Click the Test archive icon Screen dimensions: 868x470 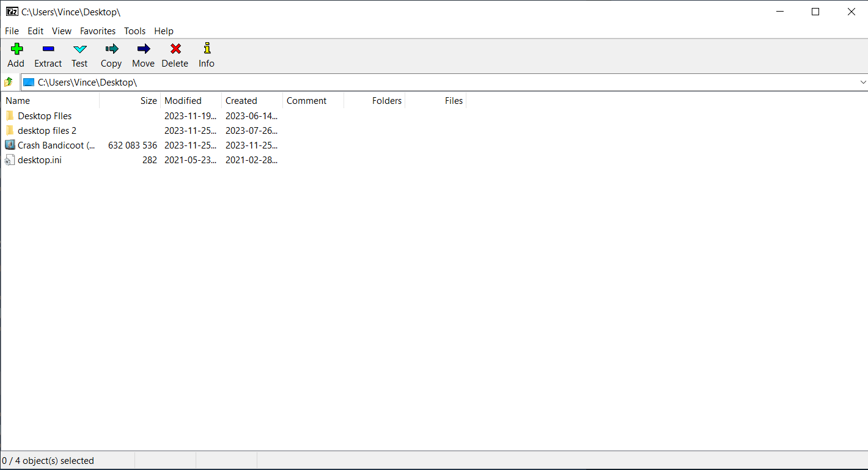click(x=79, y=54)
